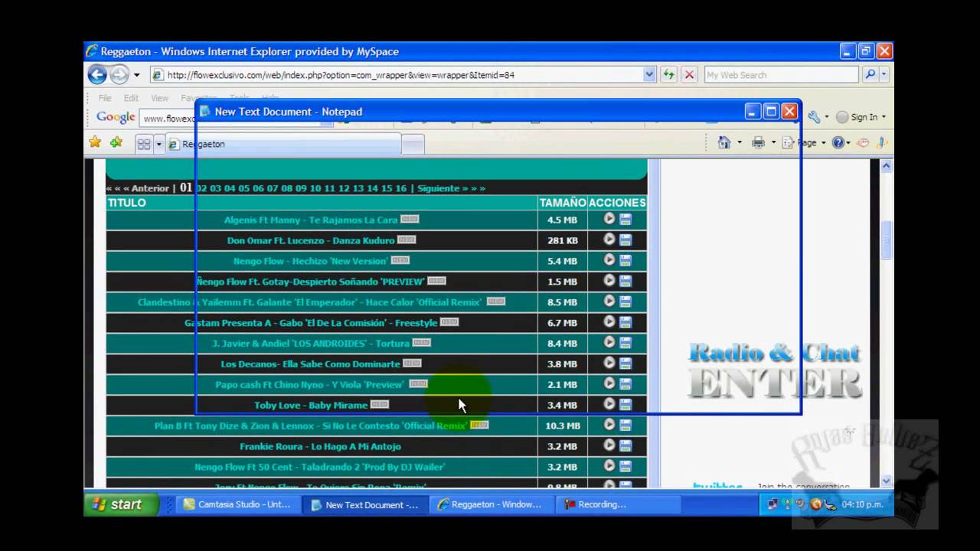This screenshot has width=980, height=551.
Task: Play Despierto Soñando 'PREVIEW' track
Action: 609,281
